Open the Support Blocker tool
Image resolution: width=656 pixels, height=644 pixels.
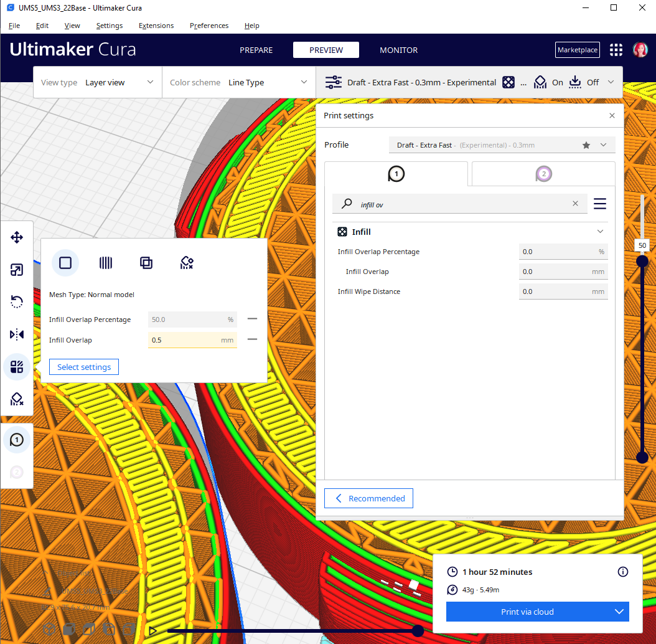coord(17,399)
